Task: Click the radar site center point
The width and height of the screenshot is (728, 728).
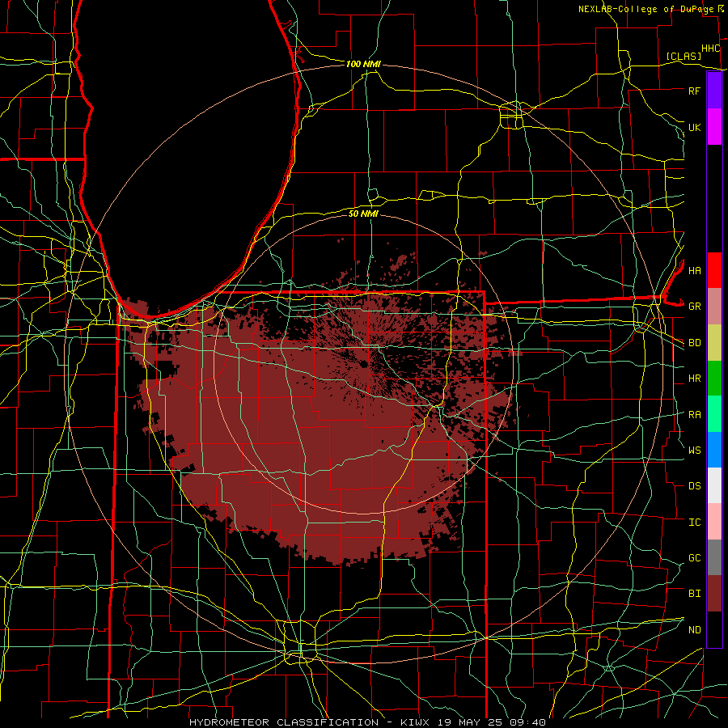Action: [363, 364]
